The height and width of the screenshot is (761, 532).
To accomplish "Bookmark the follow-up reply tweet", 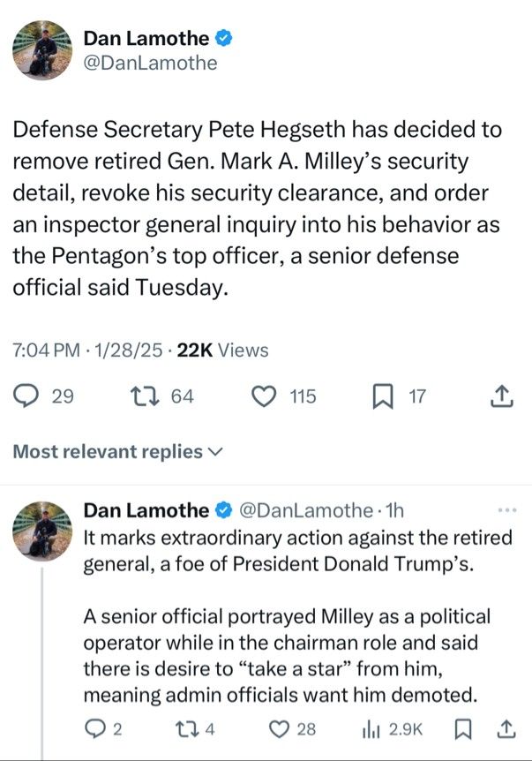I will point(463,728).
